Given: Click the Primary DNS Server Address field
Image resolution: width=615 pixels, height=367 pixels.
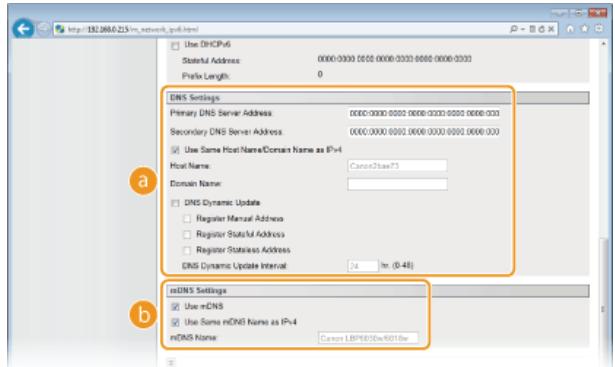Looking at the screenshot, I should pyautogui.click(x=424, y=113).
